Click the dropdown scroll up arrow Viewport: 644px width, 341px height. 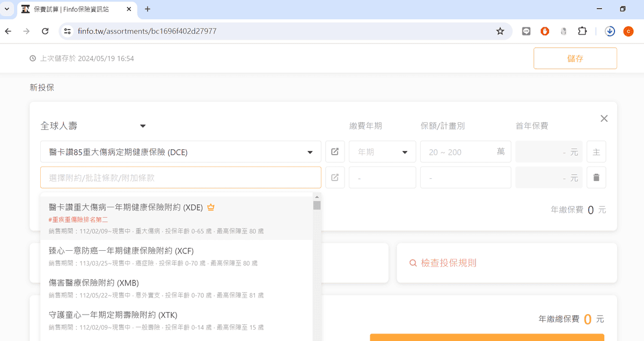317,197
